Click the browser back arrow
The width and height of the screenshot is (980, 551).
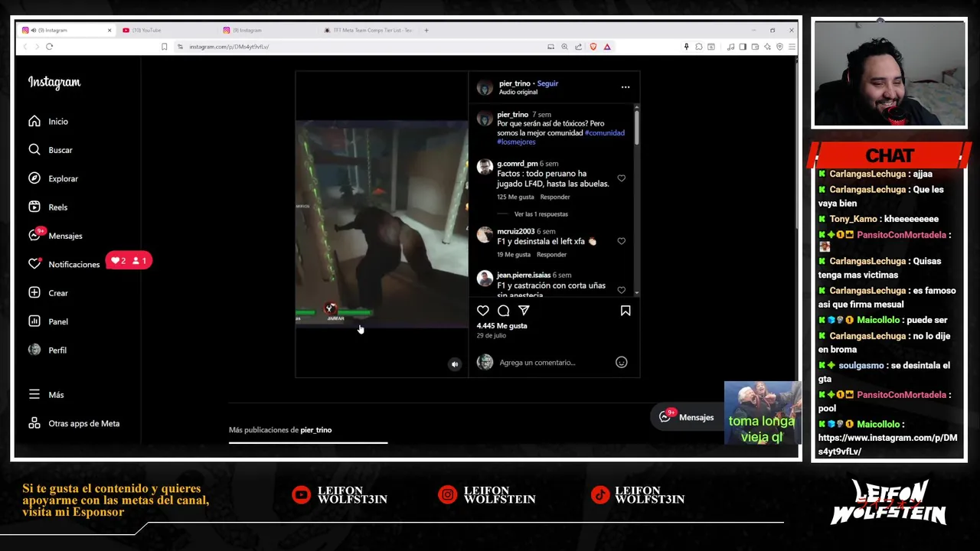pyautogui.click(x=24, y=47)
